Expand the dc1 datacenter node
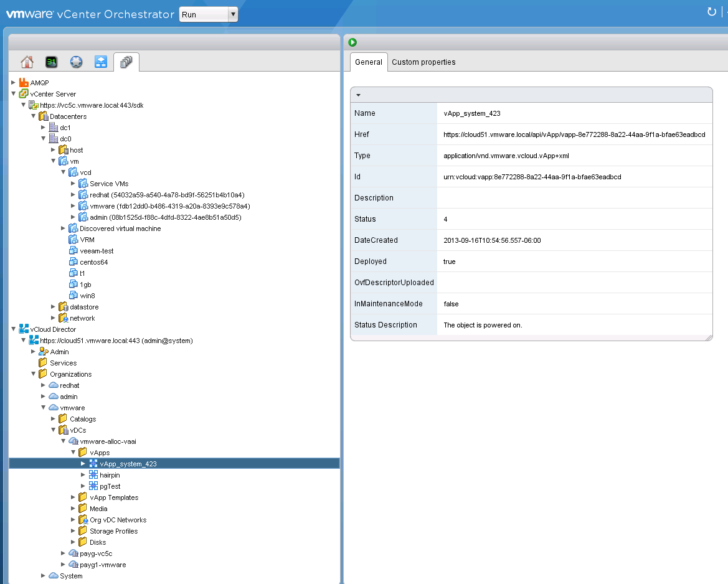 click(43, 128)
